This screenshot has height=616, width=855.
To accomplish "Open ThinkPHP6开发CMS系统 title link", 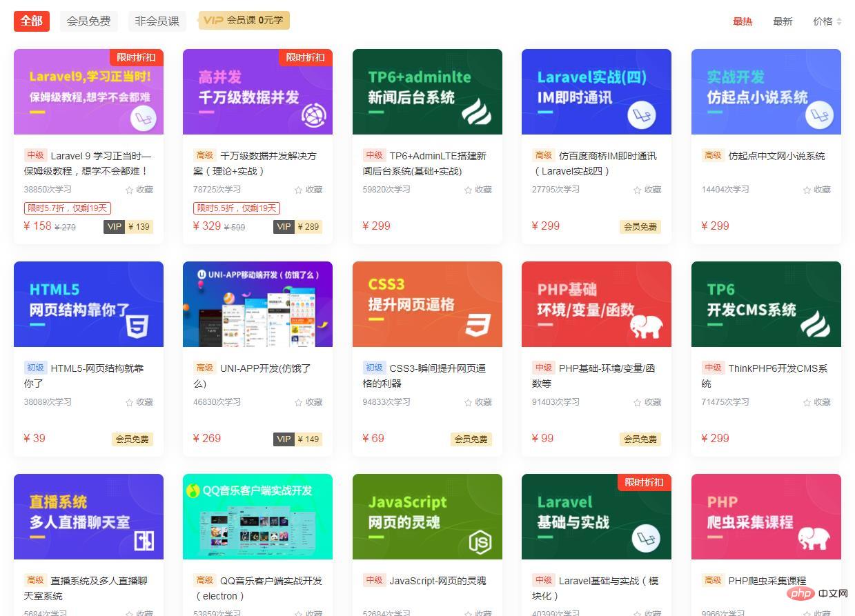I will [x=765, y=376].
